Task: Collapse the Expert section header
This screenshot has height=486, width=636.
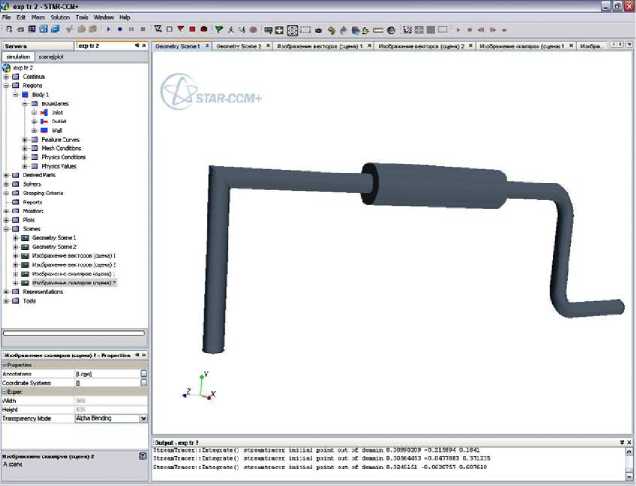Action: pos(4,392)
